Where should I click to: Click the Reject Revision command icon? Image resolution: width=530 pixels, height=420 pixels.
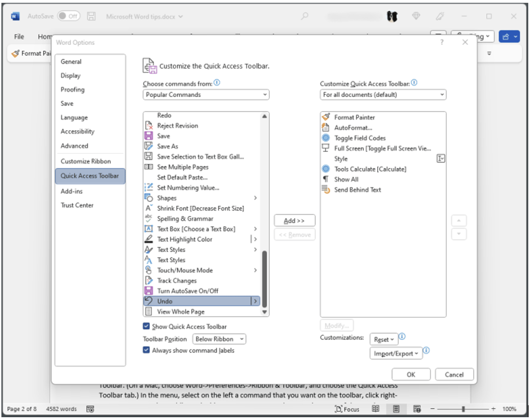coord(149,125)
